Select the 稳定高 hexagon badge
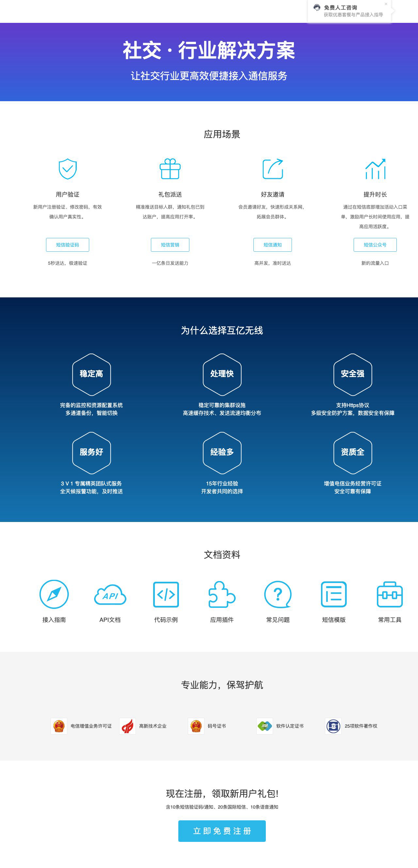The image size is (418, 868). point(91,374)
